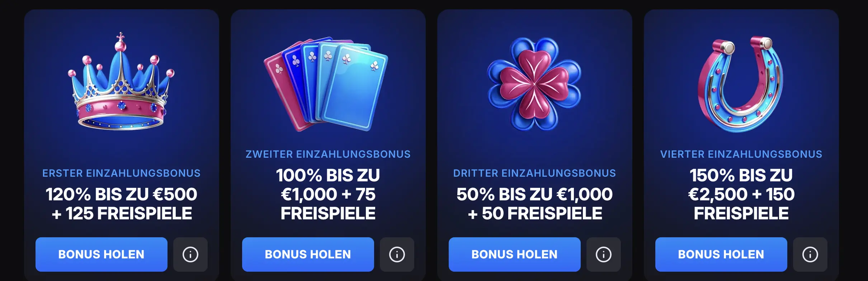This screenshot has width=868, height=281.
Task: Select the Dritter Einzahlungsbonus label
Action: tap(534, 173)
